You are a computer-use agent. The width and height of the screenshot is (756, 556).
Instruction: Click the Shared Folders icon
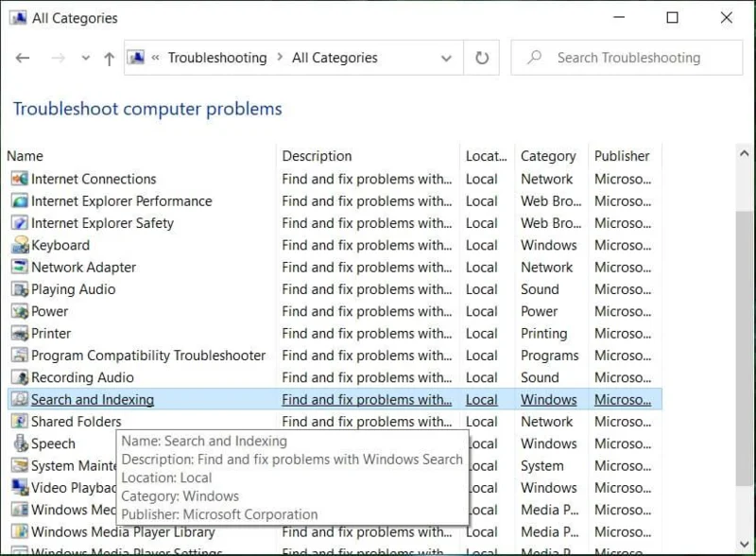(x=20, y=422)
